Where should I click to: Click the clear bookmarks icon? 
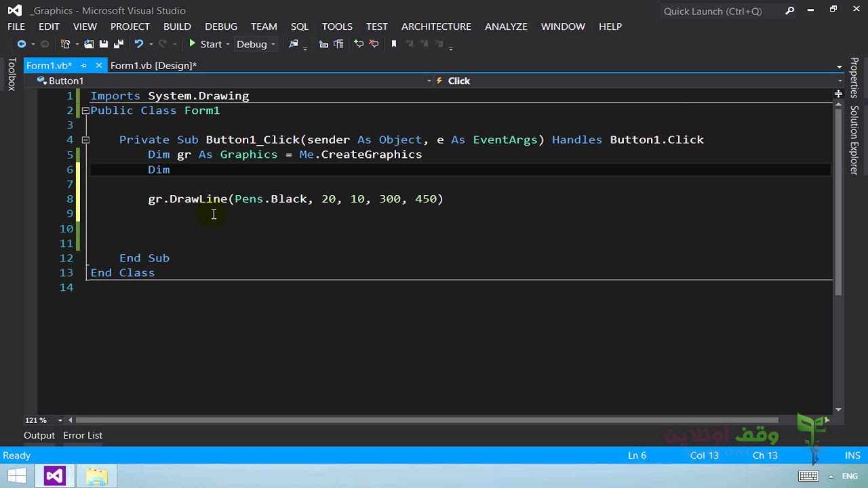click(439, 44)
